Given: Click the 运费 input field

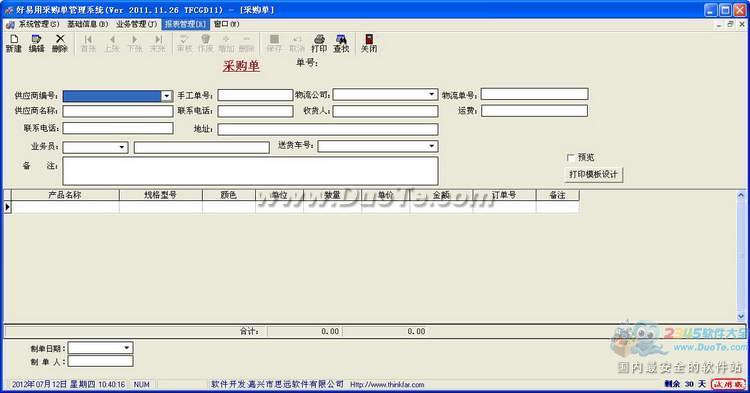Looking at the screenshot, I should click(x=534, y=111).
